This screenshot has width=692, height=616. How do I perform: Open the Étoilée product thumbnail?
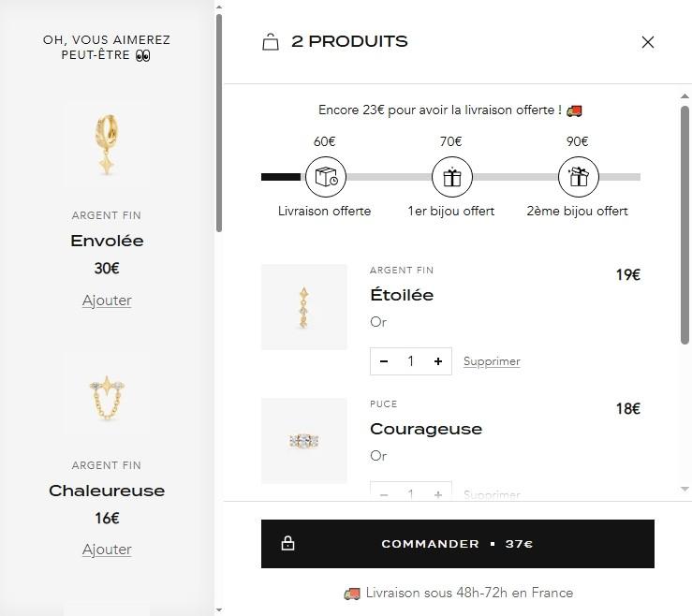coord(304,307)
